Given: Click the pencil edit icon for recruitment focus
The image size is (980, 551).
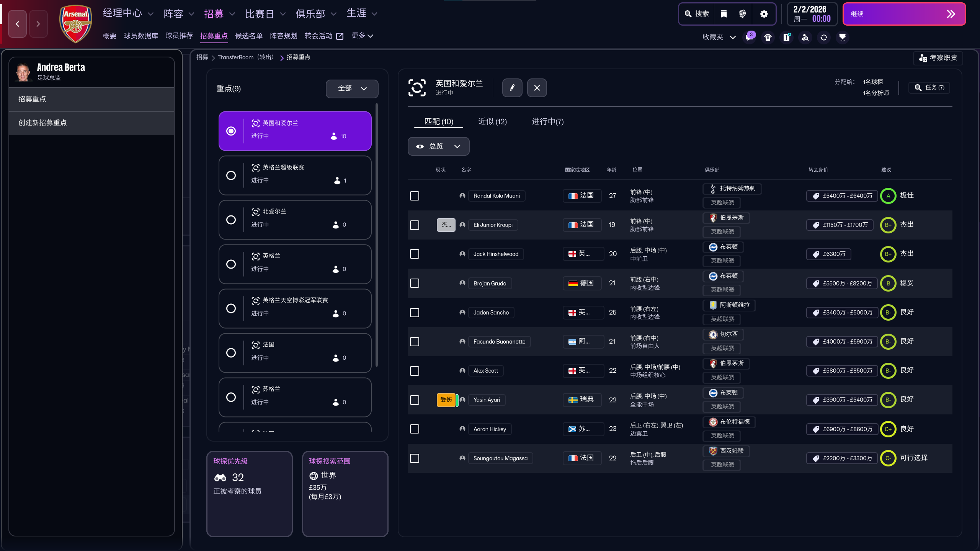Looking at the screenshot, I should [x=512, y=88].
